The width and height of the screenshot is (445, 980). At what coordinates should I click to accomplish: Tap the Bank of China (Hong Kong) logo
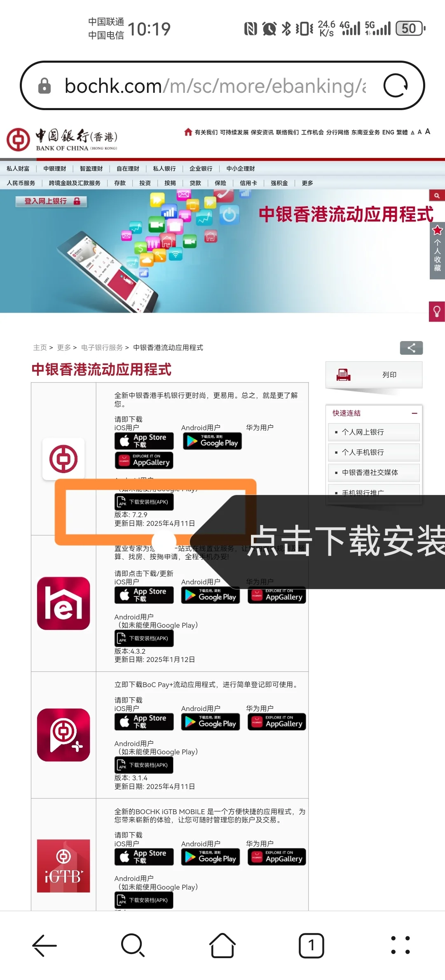[62, 139]
